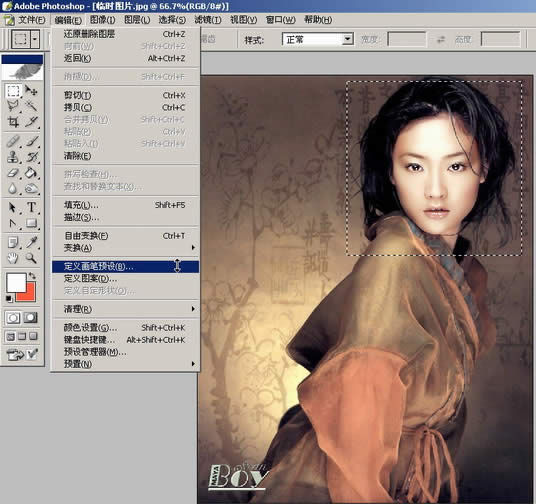Switch to Quick Mask mode editing
536x504 pixels.
pos(31,318)
